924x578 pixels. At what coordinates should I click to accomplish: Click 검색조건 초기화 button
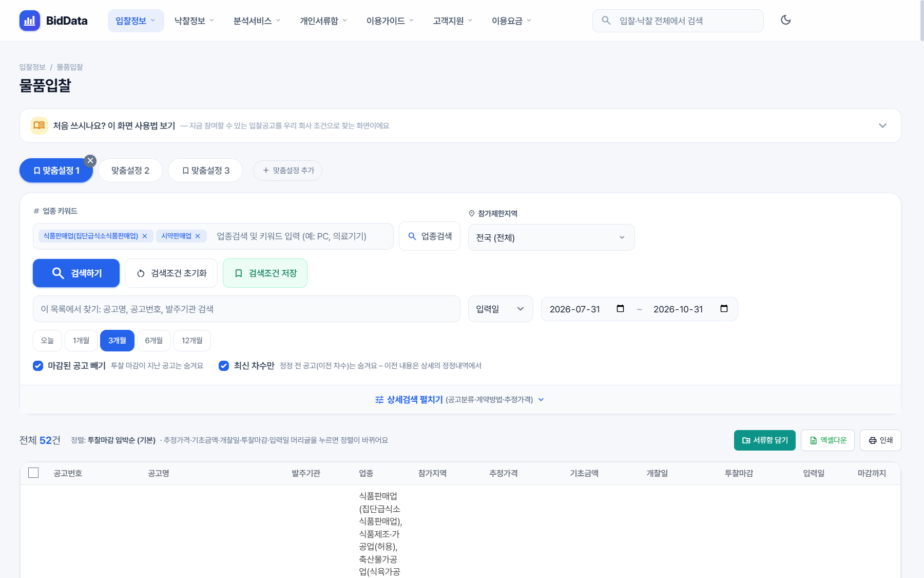click(171, 273)
